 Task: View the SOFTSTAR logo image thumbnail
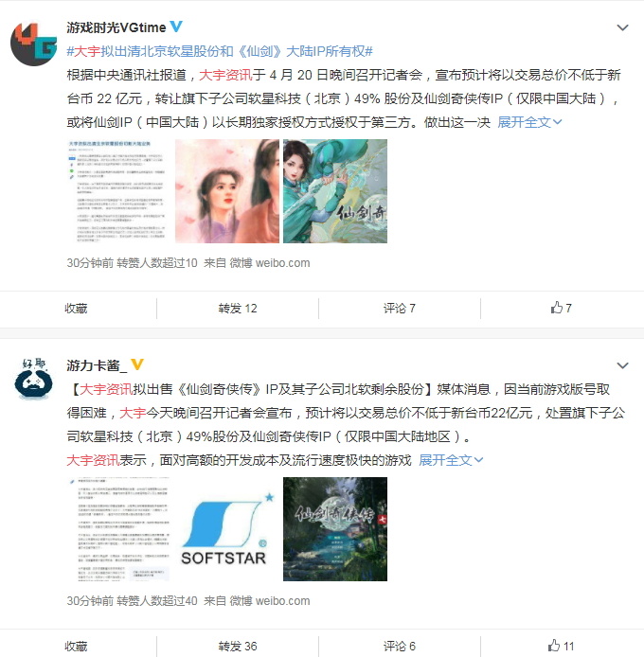[x=227, y=529]
